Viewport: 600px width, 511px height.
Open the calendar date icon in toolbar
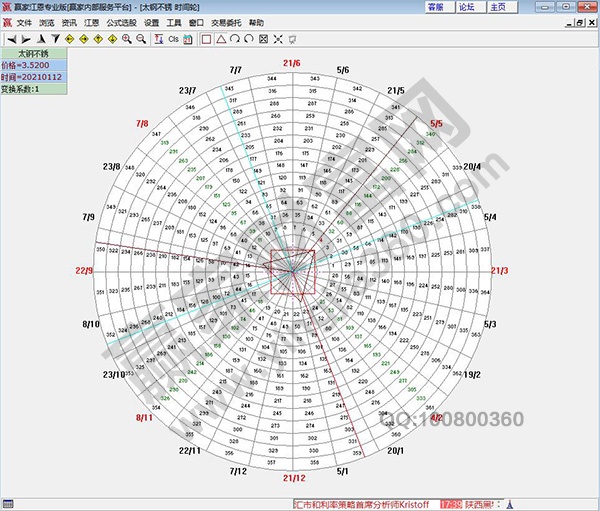click(x=187, y=39)
